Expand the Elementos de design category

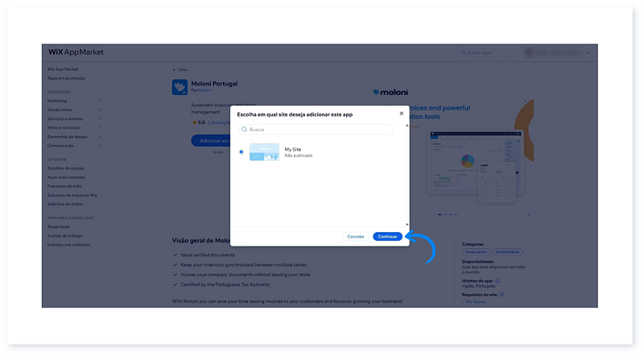point(99,137)
